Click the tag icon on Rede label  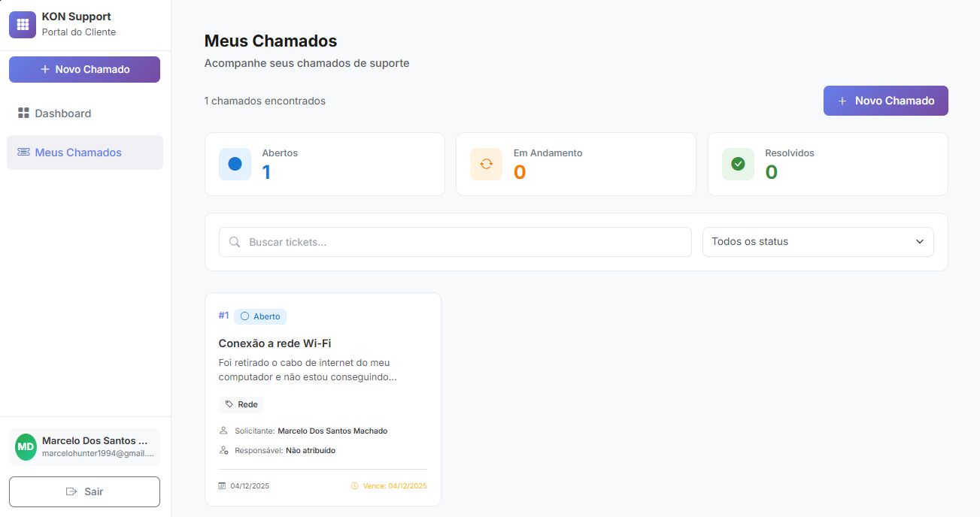coord(229,404)
